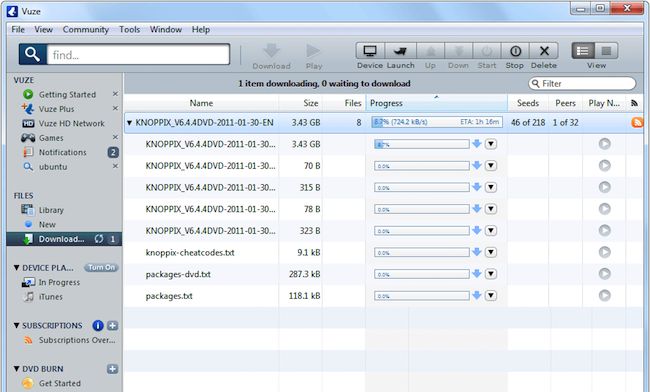Click the search magnifier icon
Viewport: 650px width, 392px height.
pyautogui.click(x=32, y=54)
